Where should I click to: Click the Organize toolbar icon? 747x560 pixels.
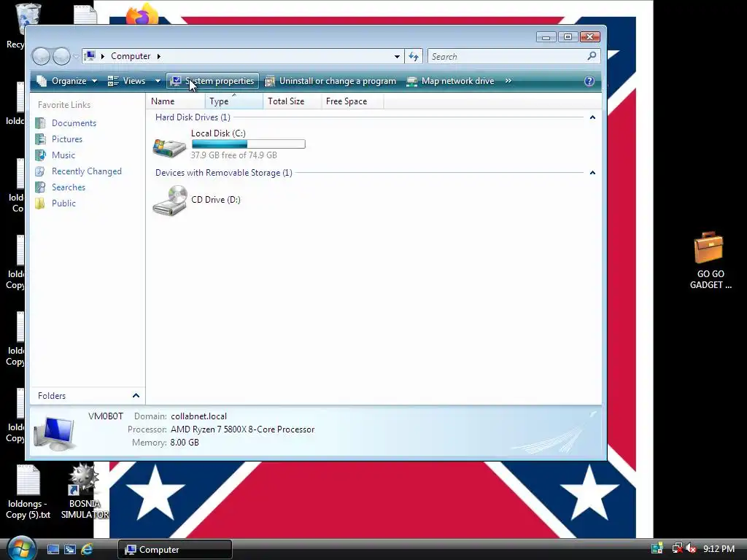coord(42,81)
